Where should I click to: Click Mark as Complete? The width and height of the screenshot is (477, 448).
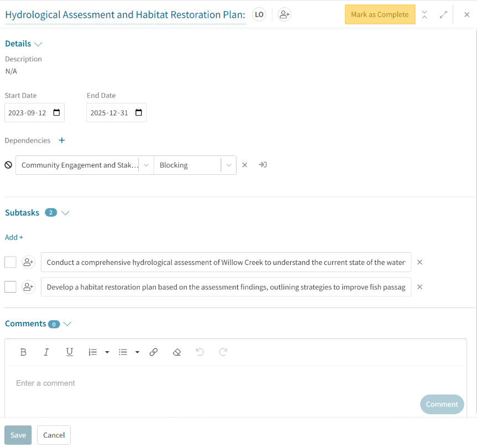click(x=380, y=14)
